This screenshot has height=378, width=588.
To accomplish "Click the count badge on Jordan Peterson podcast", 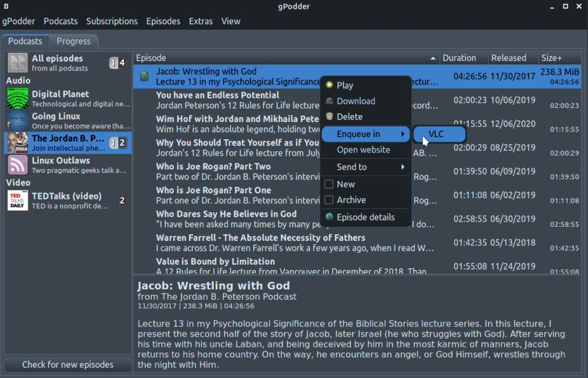I will click(117, 142).
